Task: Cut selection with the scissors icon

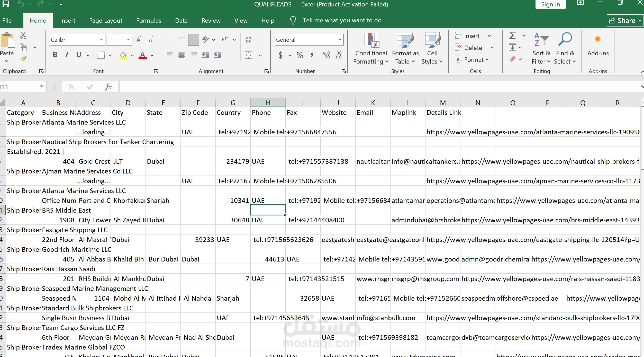Action: 23,36
